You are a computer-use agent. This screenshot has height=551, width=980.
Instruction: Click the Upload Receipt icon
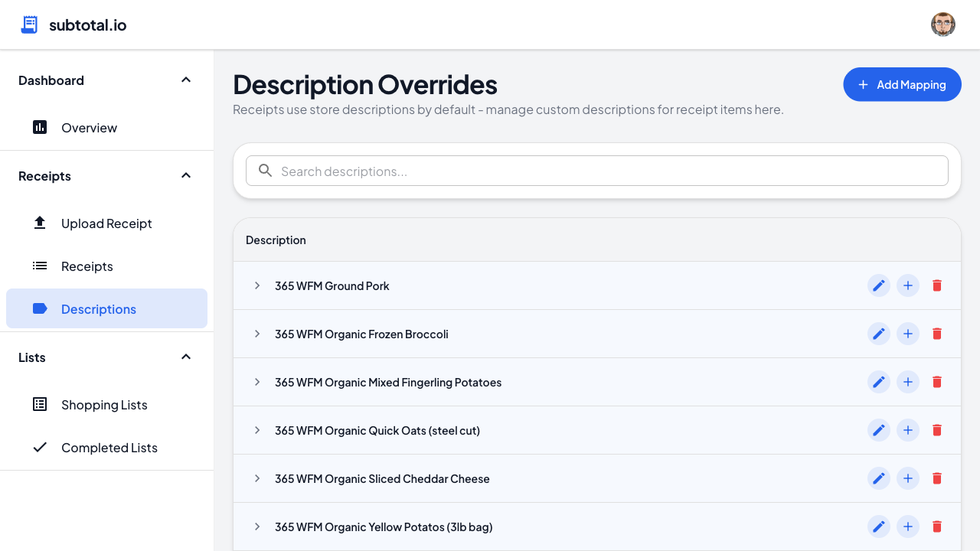39,223
